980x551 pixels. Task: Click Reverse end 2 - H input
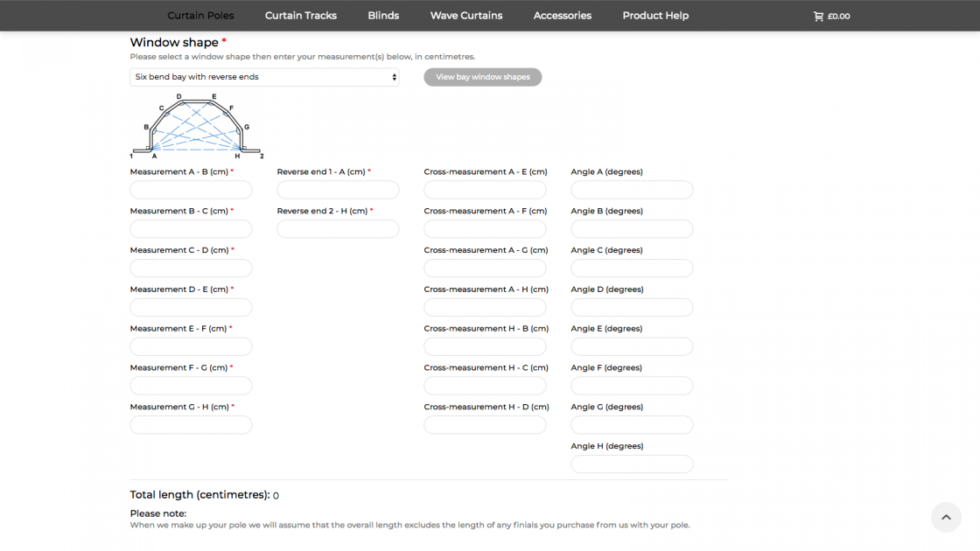click(x=338, y=229)
